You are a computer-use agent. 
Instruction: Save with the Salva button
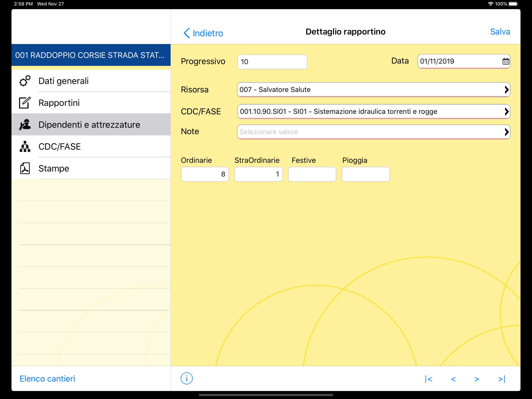[500, 32]
